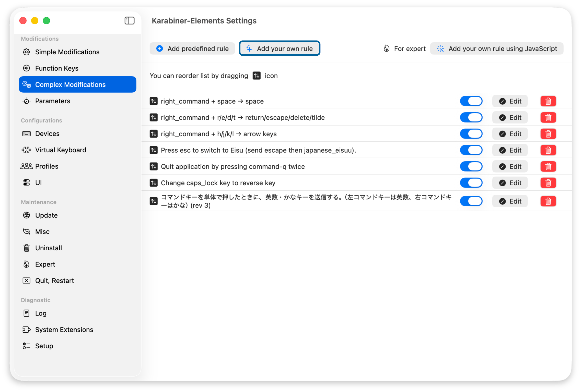Click reorder icon for Press esc Eisu rule
581x392 pixels.
click(154, 150)
